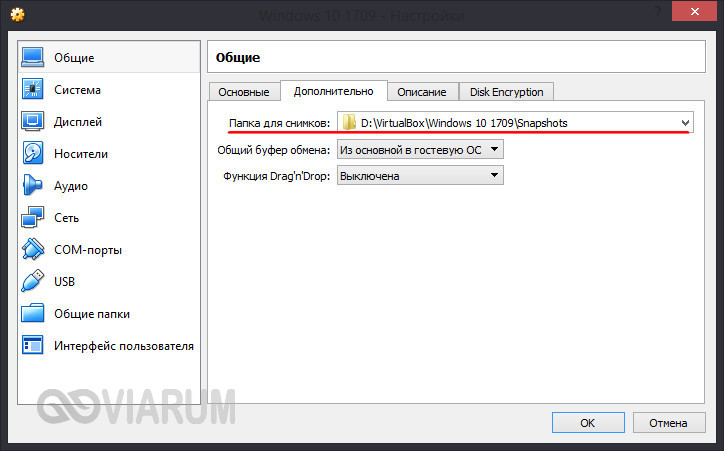This screenshot has height=451, width=724.
Task: Switch to the Disk Encryption tab
Action: tap(507, 92)
